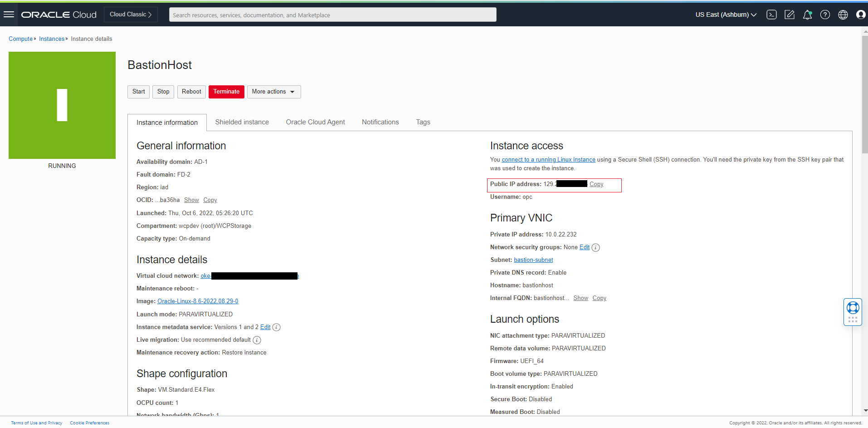Viewport: 868px width, 428px height.
Task: Open the support lifebuoy help widget
Action: 853,312
